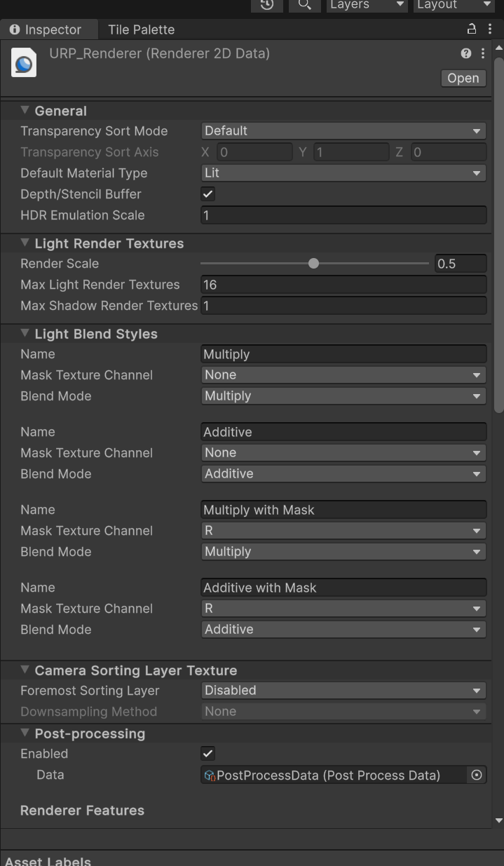Open the help reference icon

coord(466,53)
